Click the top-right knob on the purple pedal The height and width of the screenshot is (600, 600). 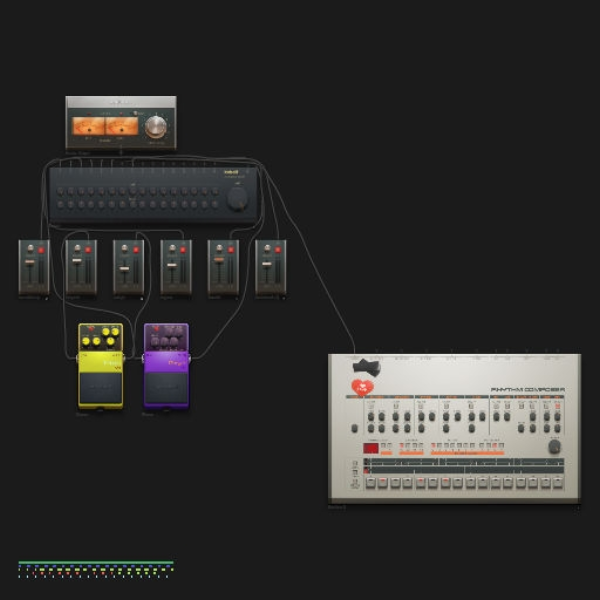click(180, 331)
